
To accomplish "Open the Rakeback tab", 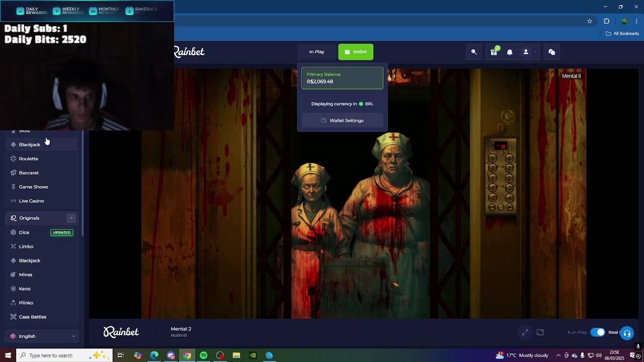I will 141,11.
